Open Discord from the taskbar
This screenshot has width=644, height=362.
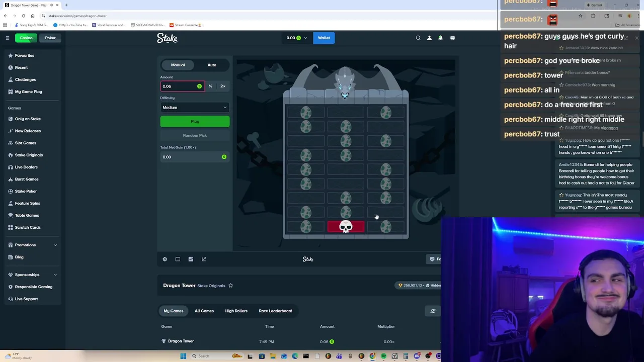417,356
